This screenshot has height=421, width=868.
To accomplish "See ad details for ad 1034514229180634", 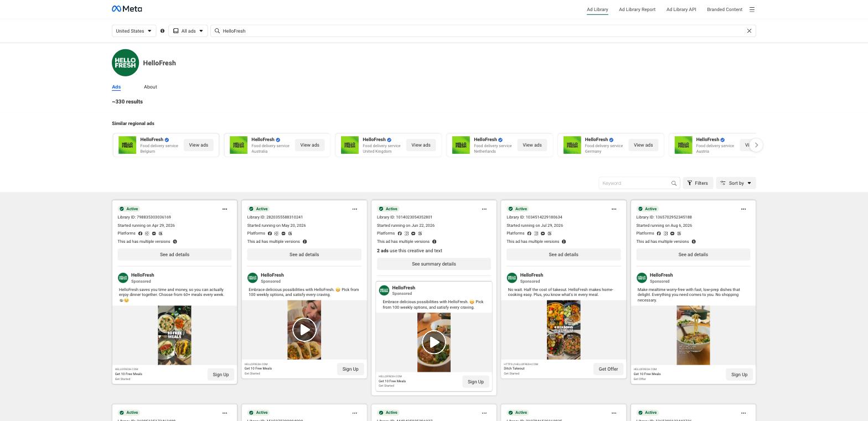I will (564, 254).
